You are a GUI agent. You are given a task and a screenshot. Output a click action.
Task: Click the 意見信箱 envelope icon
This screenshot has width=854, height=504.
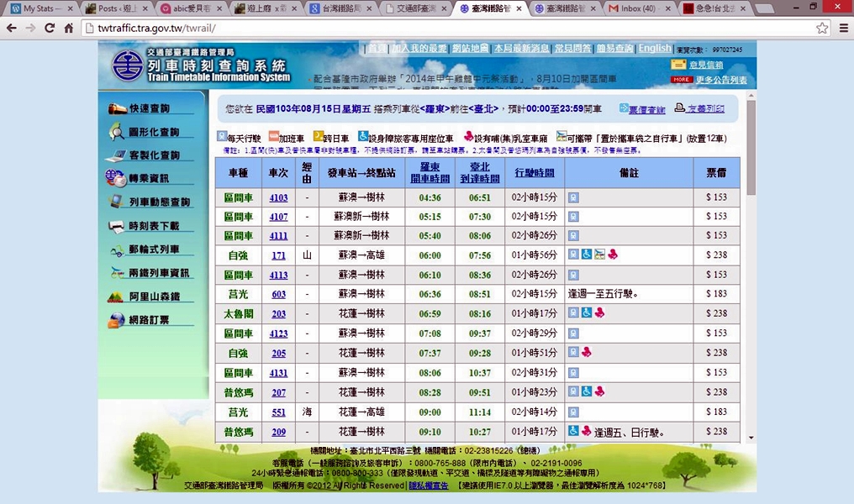(678, 65)
